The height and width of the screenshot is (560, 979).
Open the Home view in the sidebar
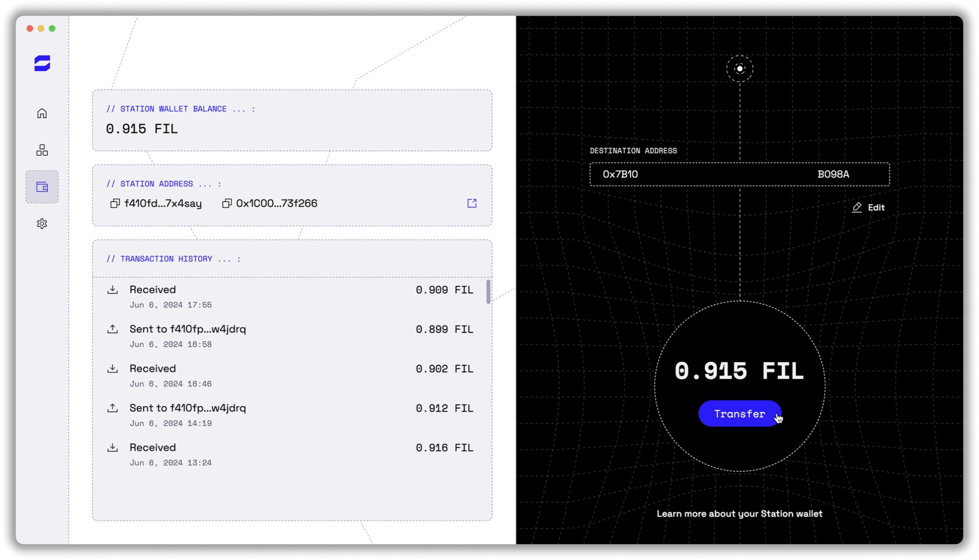click(x=42, y=113)
